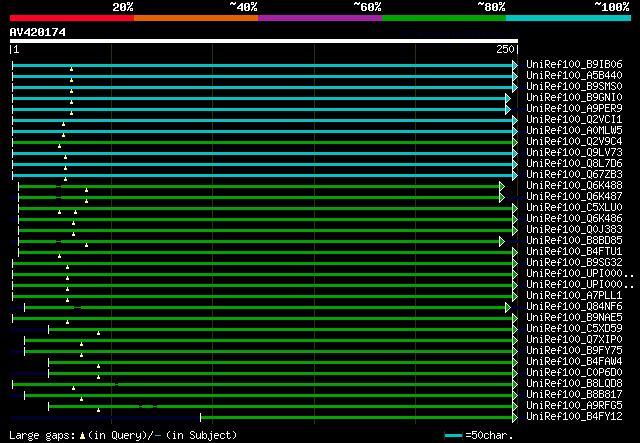Click the yellow gap marker under UniRef100_Q6K488 bar
This screenshot has height=443, width=640.
coord(87,190)
